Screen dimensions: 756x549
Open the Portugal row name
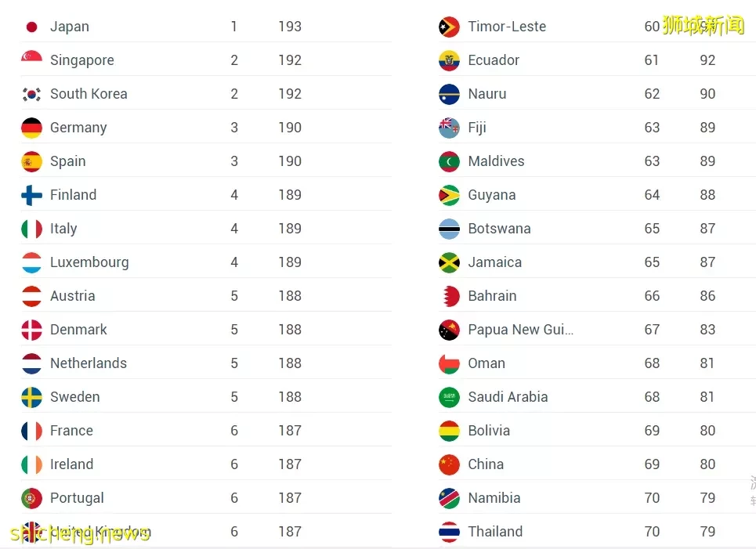tap(77, 498)
